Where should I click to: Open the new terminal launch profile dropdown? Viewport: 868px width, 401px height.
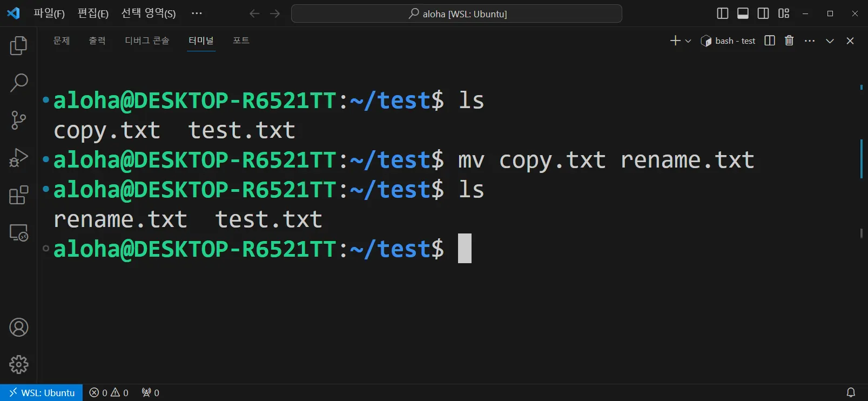[688, 41]
